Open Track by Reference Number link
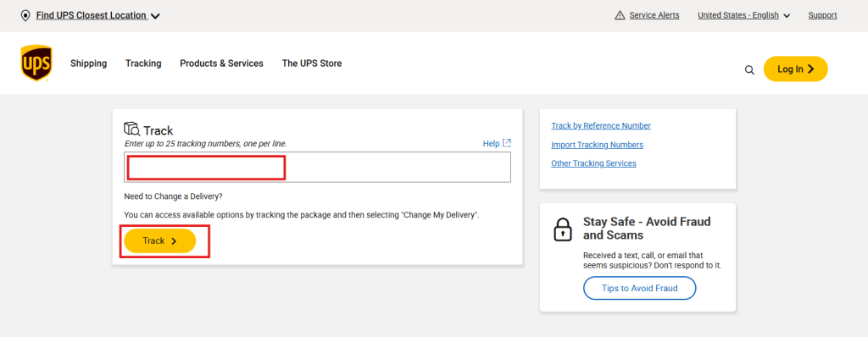The width and height of the screenshot is (868, 337). (x=601, y=125)
